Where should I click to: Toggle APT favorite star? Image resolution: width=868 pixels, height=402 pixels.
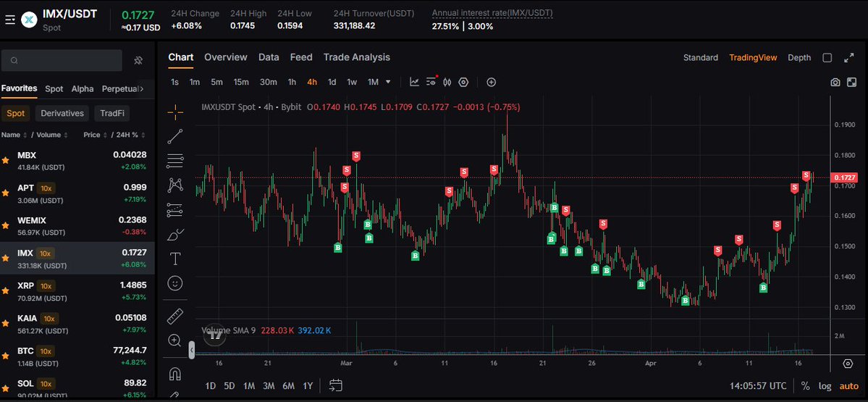coord(6,193)
